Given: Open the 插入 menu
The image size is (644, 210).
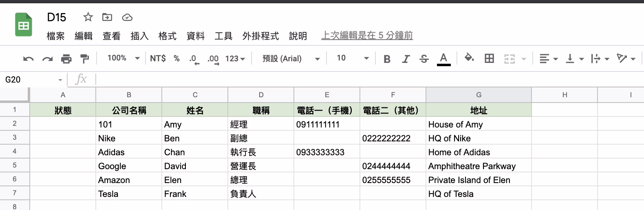Looking at the screenshot, I should click(139, 36).
